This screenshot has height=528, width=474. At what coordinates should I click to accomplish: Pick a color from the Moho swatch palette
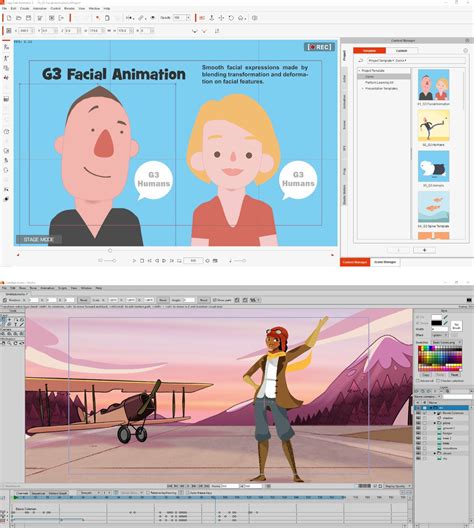coord(440,358)
